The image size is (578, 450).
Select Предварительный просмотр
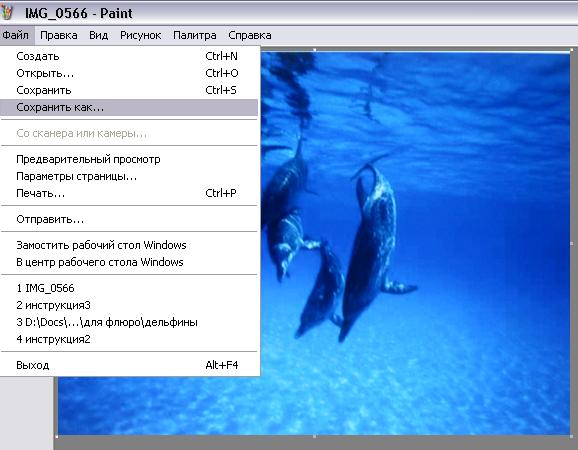129,159
